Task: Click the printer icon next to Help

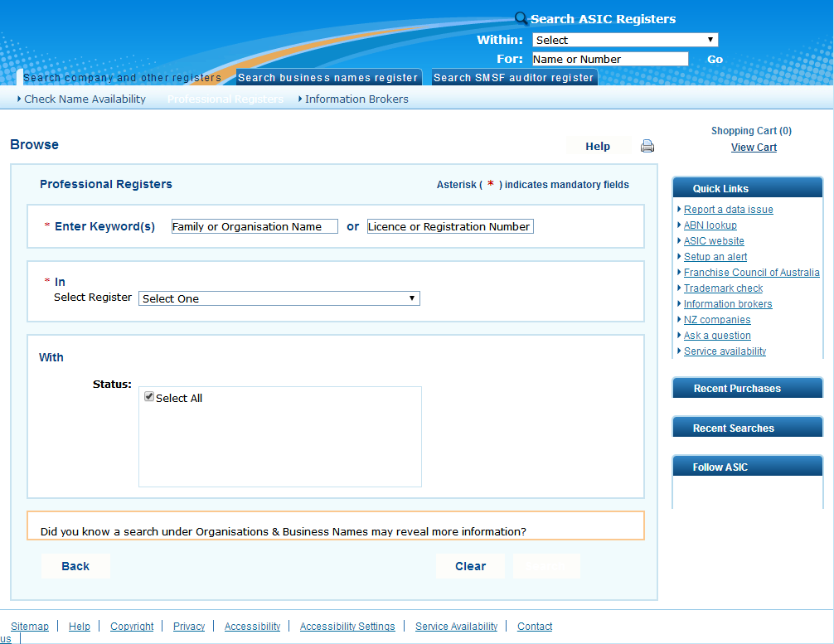Action: [x=647, y=146]
